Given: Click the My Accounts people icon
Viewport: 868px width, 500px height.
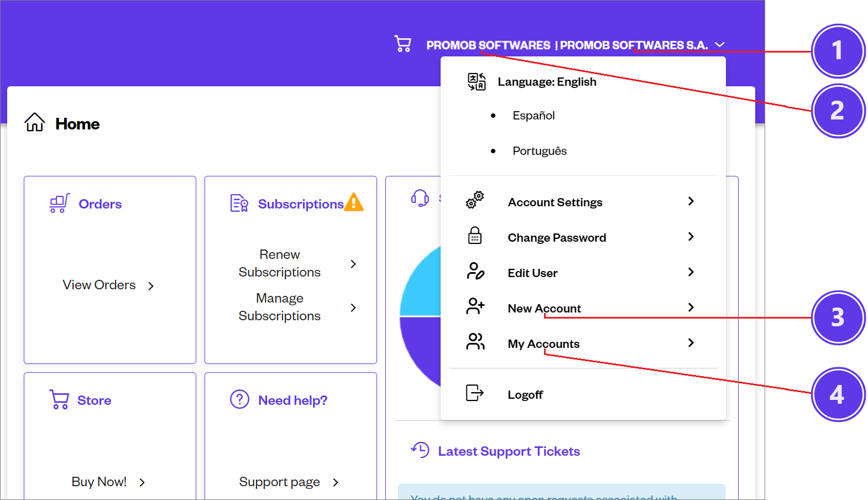Looking at the screenshot, I should [475, 342].
